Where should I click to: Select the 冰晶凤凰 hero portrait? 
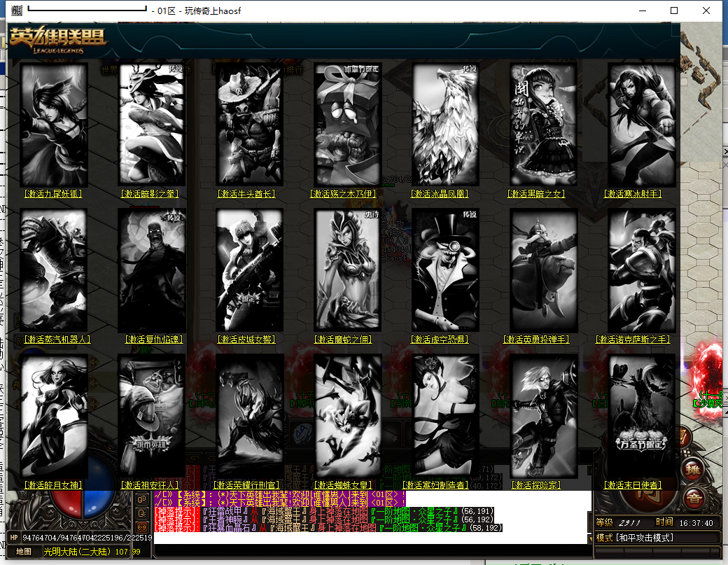446,124
